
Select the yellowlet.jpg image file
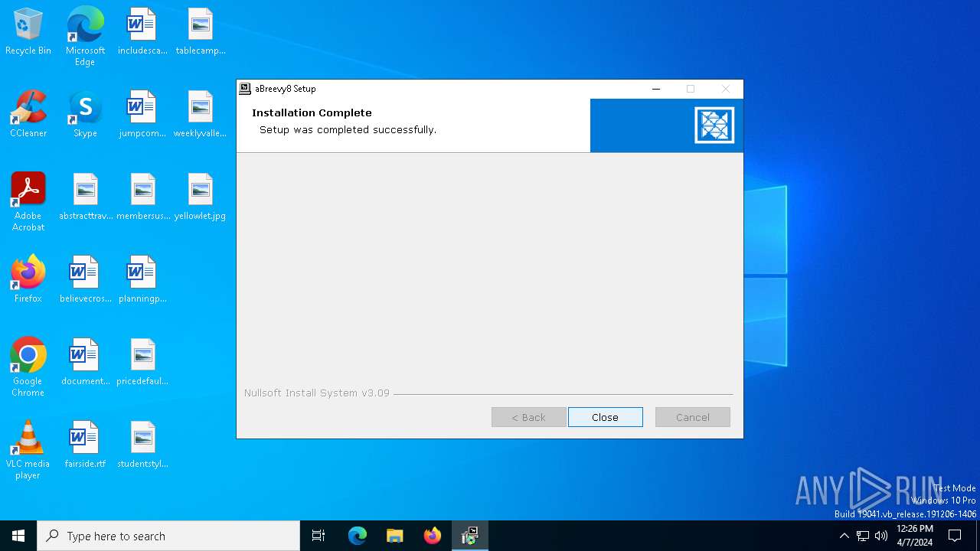pyautogui.click(x=201, y=197)
